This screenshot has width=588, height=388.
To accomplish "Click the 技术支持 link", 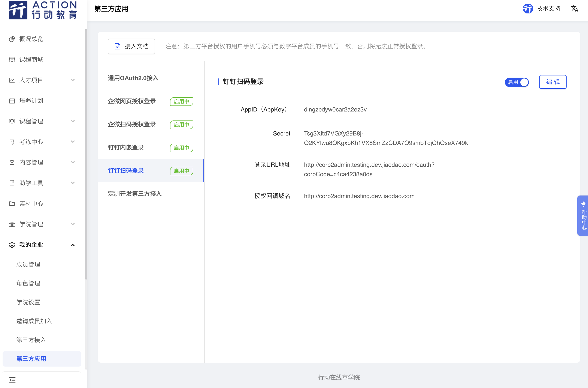I will click(x=548, y=9).
